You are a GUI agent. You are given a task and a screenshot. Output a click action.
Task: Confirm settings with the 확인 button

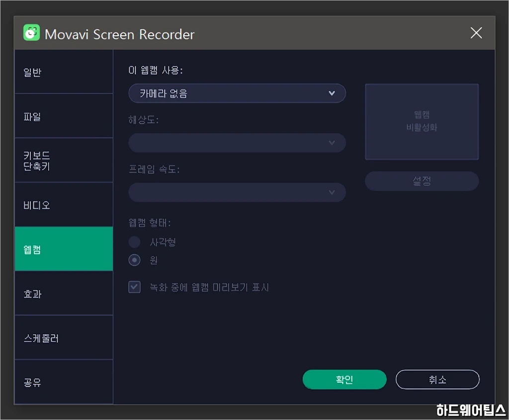click(344, 380)
